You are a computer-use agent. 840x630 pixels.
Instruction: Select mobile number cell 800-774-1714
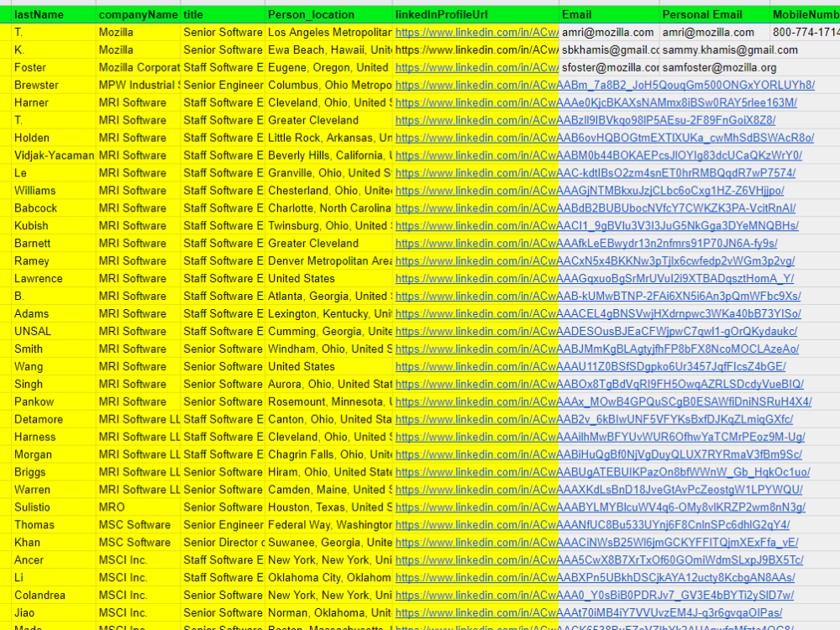pos(805,33)
